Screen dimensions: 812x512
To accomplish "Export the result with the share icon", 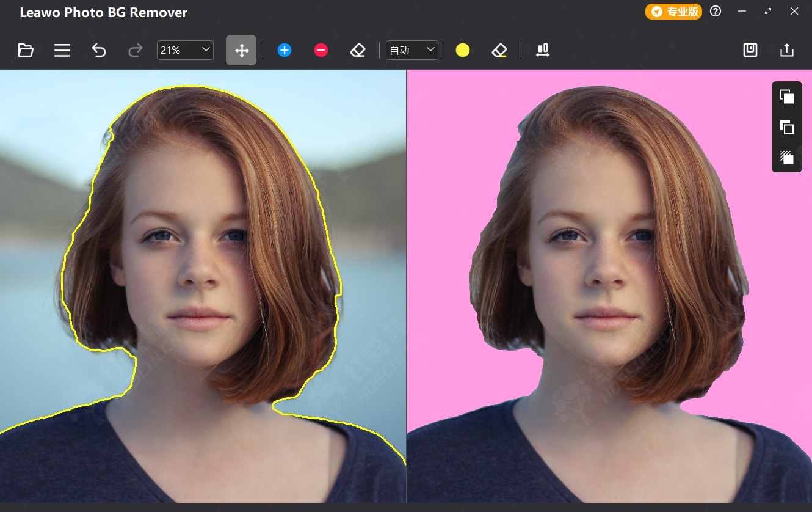I will [787, 50].
